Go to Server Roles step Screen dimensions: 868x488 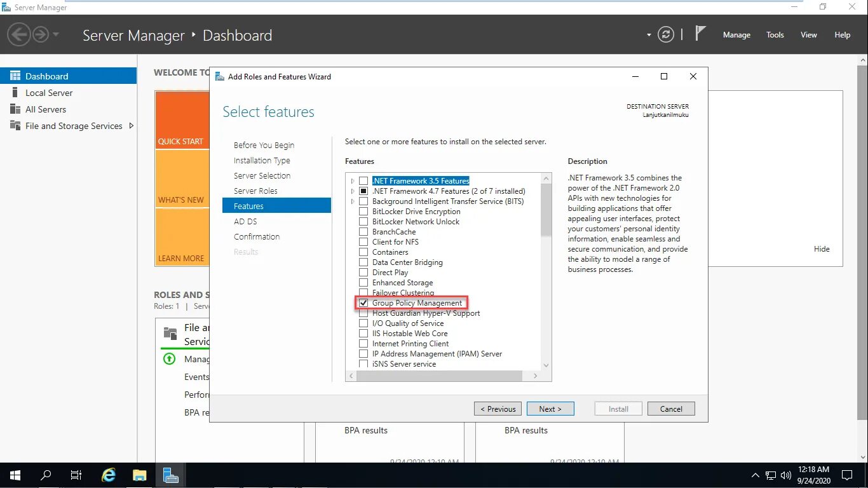(x=255, y=191)
